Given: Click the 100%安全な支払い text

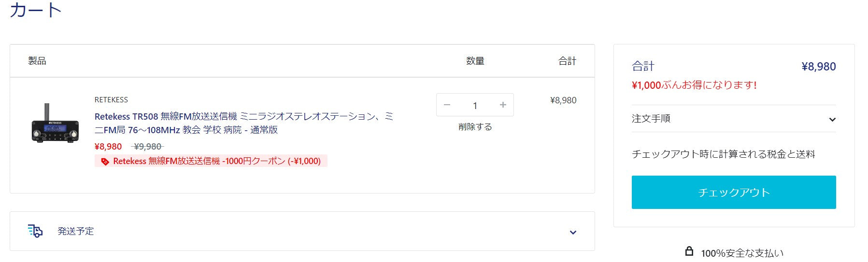Looking at the screenshot, I should (x=742, y=253).
